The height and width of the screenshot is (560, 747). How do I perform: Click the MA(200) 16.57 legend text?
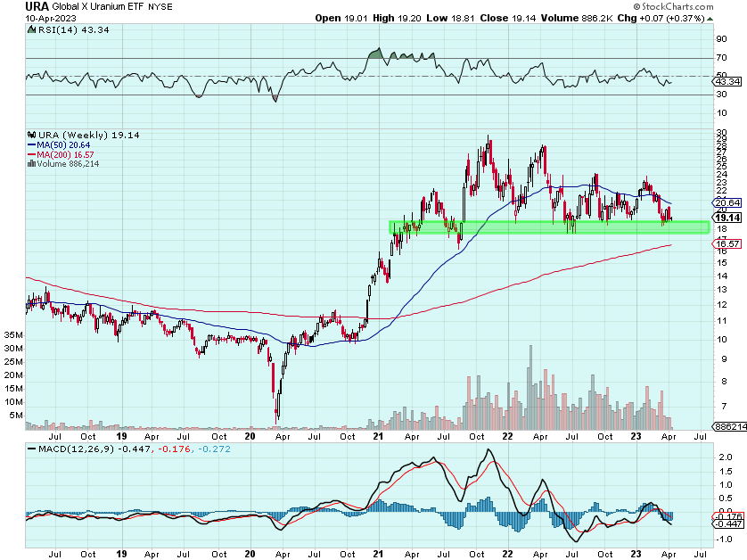(65, 154)
